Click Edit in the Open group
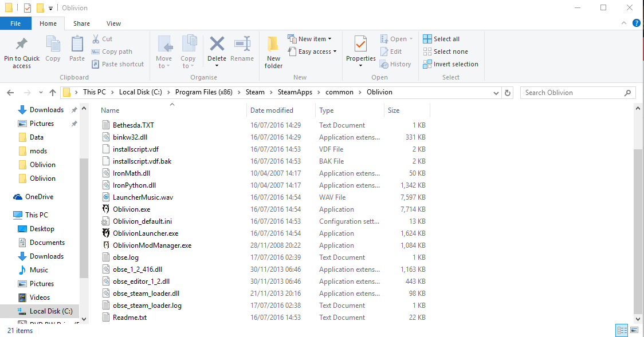This screenshot has height=337, width=644. tap(391, 51)
